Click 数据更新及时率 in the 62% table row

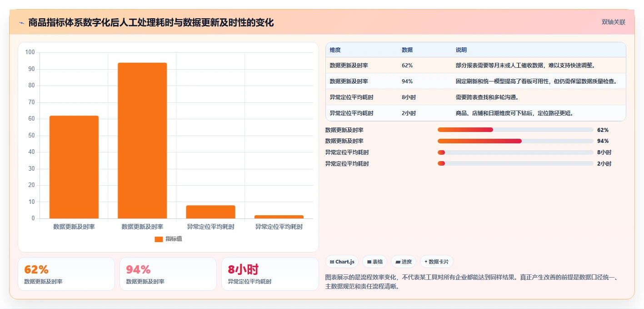[349, 66]
